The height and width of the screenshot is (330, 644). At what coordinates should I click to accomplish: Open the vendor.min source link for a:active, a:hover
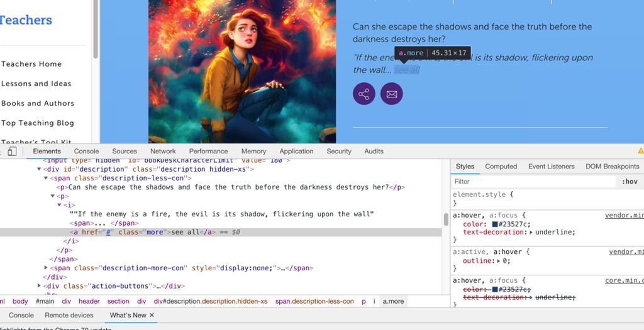coord(626,251)
